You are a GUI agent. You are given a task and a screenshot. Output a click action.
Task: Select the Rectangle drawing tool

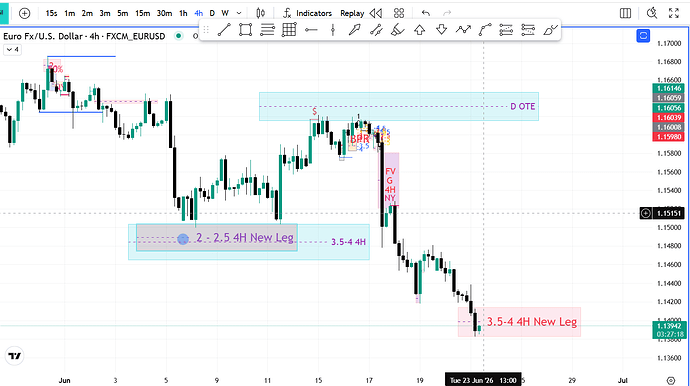(246, 30)
